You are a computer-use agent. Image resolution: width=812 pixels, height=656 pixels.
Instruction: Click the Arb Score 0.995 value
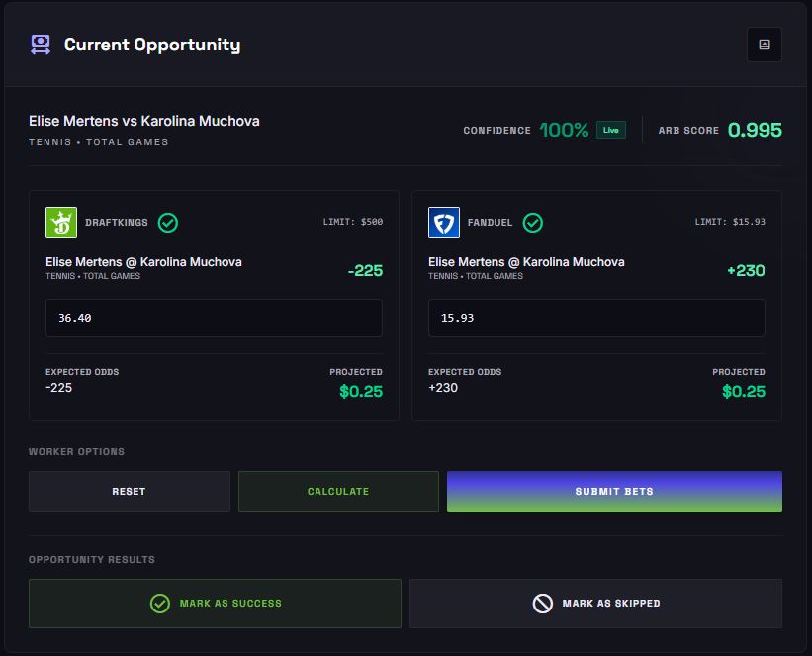click(x=755, y=130)
